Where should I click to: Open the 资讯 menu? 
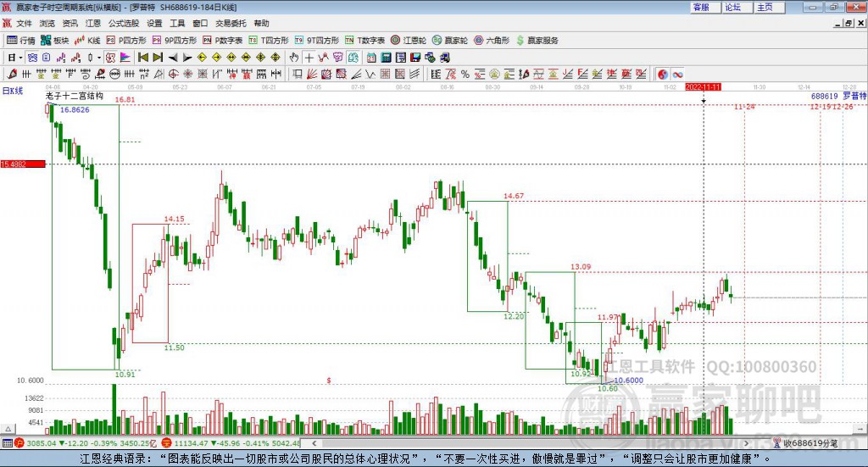[x=70, y=23]
